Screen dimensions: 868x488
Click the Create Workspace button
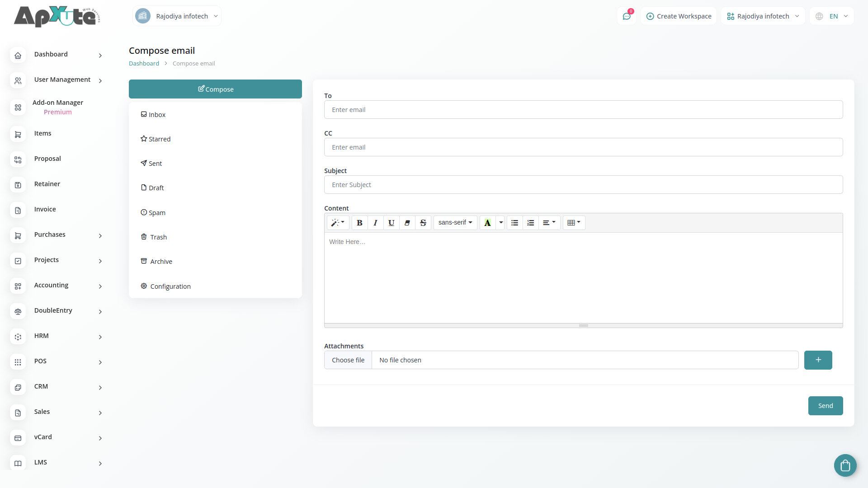pos(679,16)
